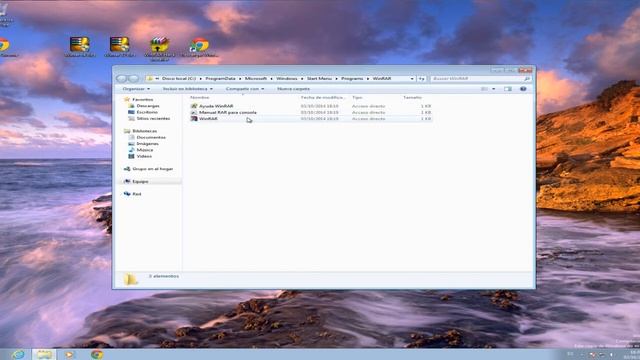
Task: Open the Vídeos library
Action: click(x=144, y=156)
